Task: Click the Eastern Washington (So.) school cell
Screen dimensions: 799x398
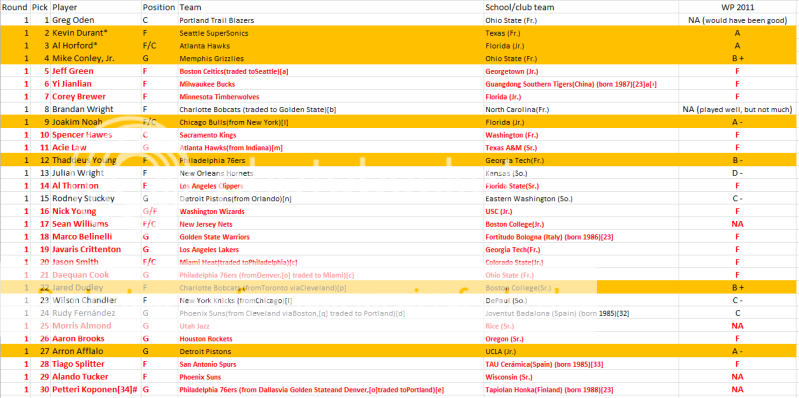Action: tap(581, 199)
